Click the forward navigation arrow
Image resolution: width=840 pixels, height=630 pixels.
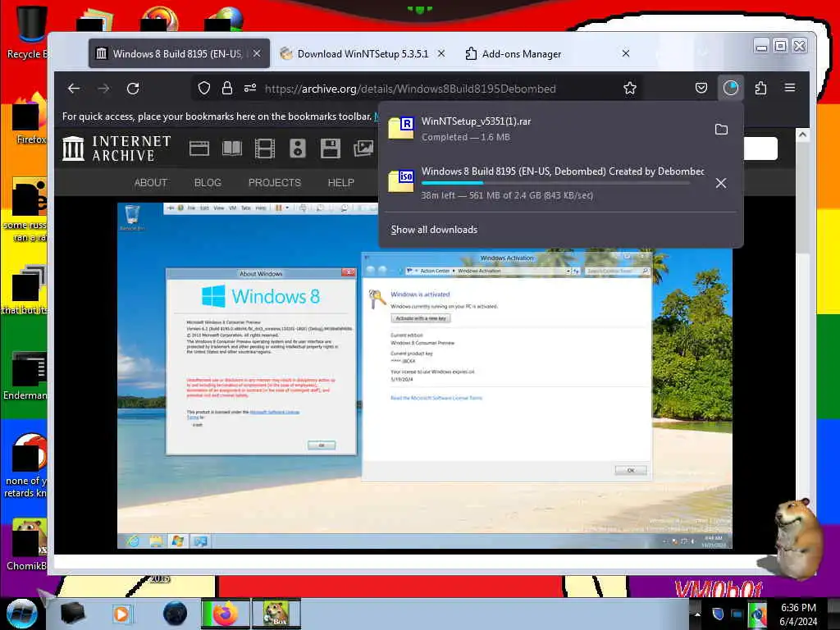click(x=103, y=89)
